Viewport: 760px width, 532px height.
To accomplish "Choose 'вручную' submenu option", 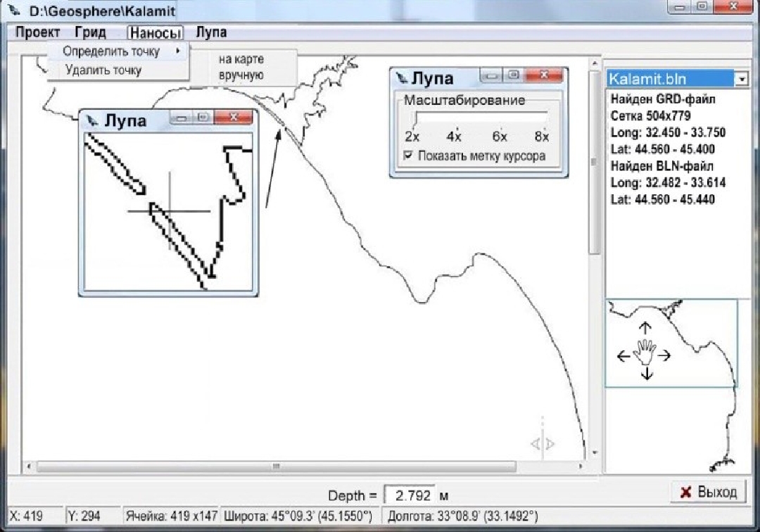I will click(241, 75).
